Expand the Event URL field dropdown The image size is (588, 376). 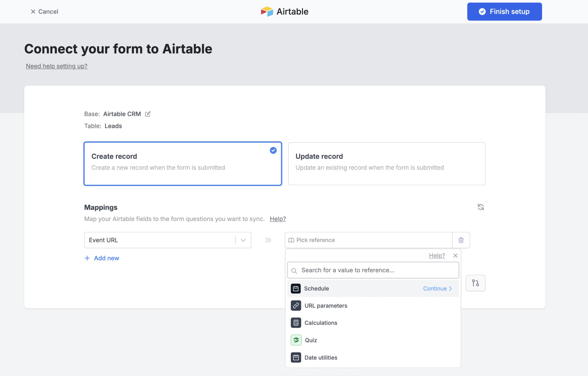(243, 240)
